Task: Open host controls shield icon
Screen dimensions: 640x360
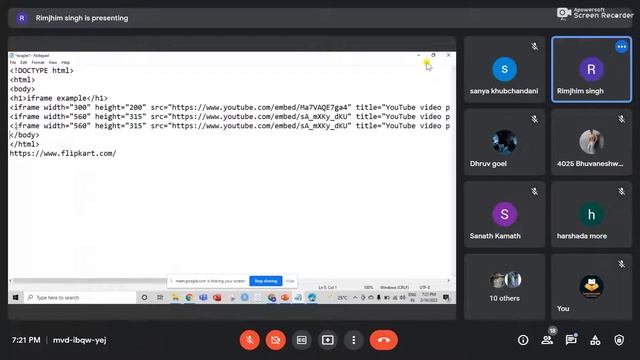Action: pos(619,340)
